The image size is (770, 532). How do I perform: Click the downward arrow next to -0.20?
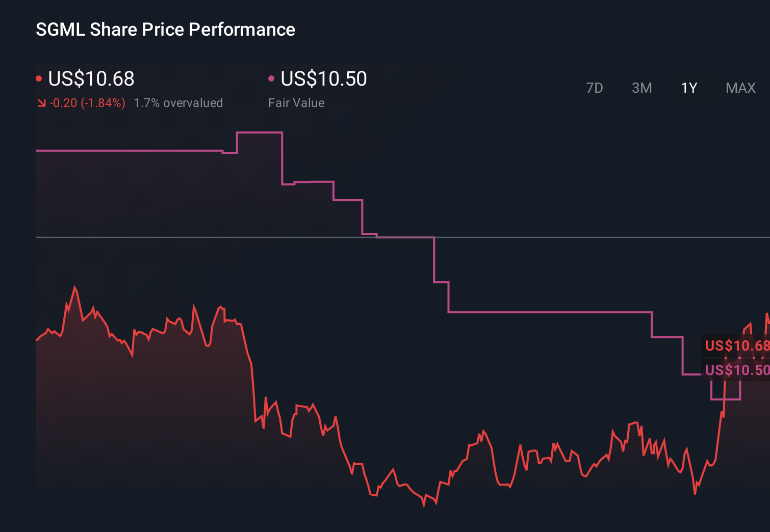tap(41, 102)
